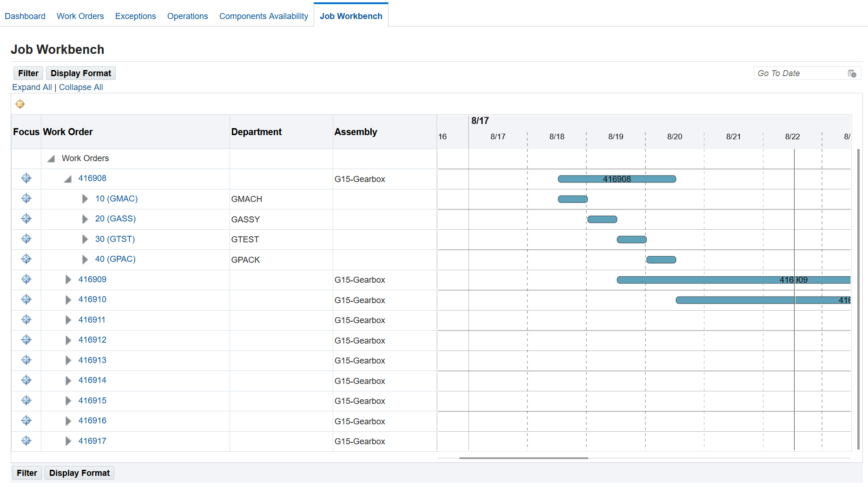This screenshot has width=868, height=487.
Task: Select the GMACH operation Gantt bar
Action: coord(573,199)
